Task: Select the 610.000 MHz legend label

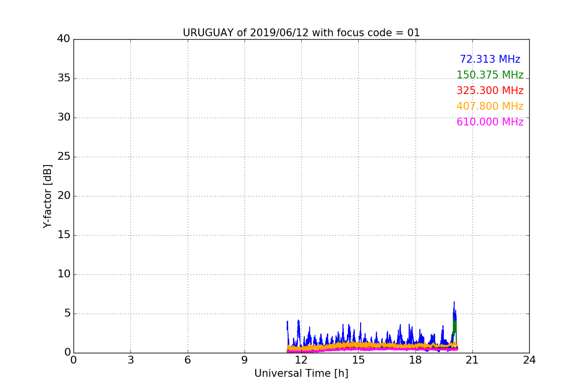Action: [x=490, y=122]
